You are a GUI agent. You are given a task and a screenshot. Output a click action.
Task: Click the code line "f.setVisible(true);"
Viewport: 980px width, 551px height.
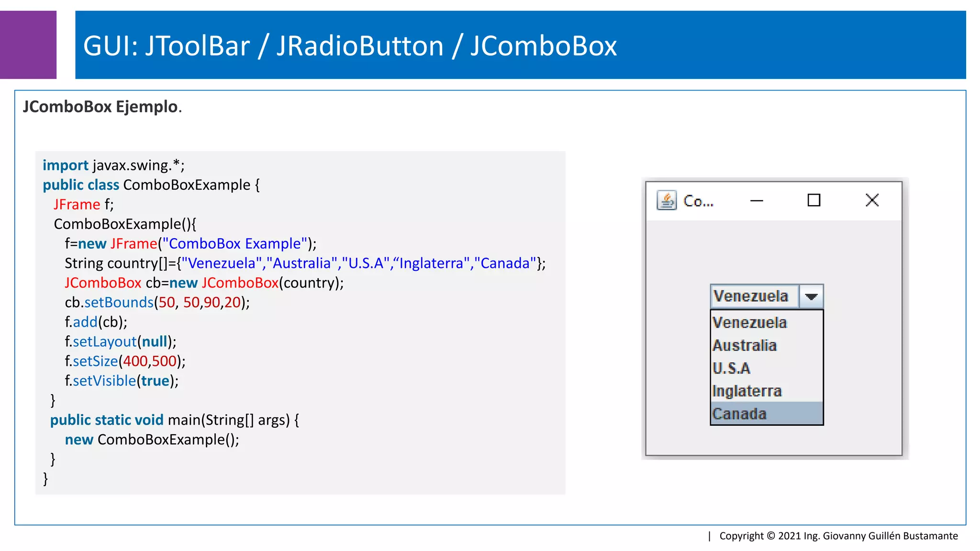[122, 381]
